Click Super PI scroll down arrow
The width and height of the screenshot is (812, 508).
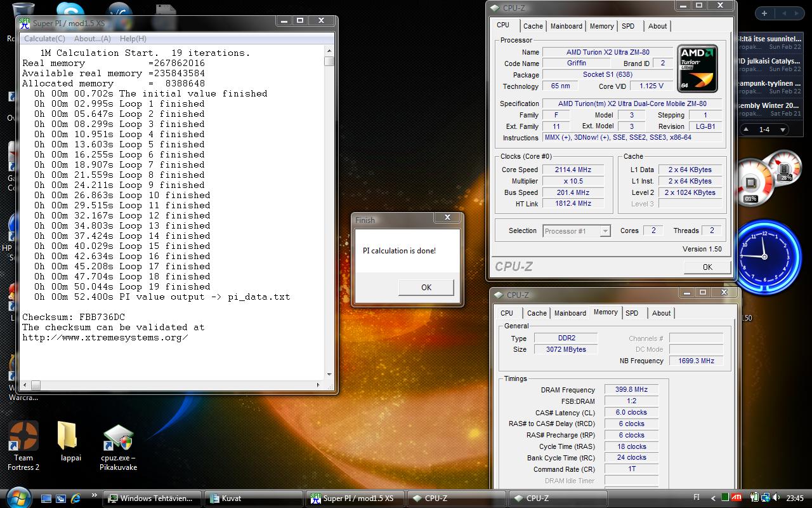pyautogui.click(x=329, y=375)
